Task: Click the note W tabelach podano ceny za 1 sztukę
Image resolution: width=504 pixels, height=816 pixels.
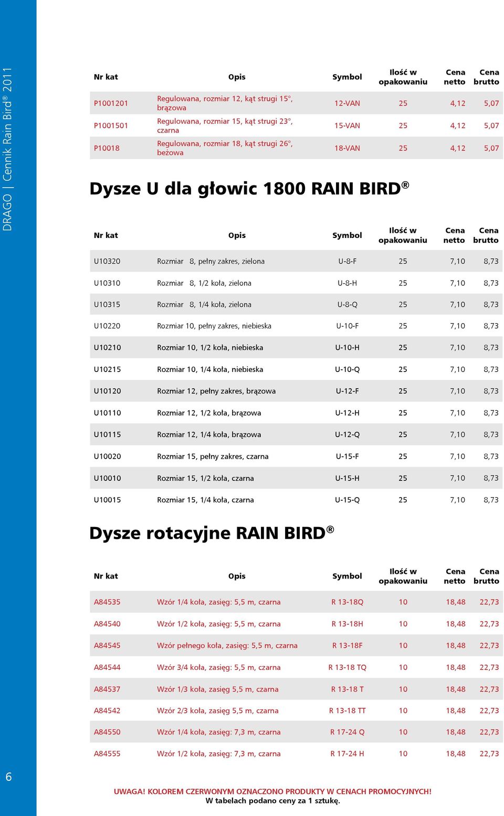Action: point(272,801)
